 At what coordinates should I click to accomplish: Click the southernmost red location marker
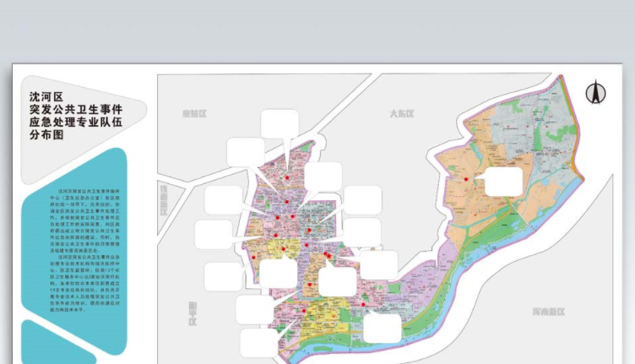coord(363,304)
